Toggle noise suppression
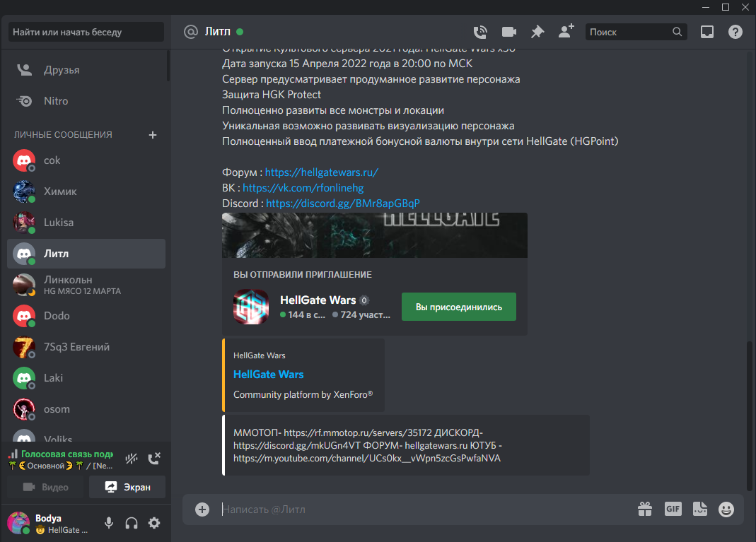 point(132,459)
